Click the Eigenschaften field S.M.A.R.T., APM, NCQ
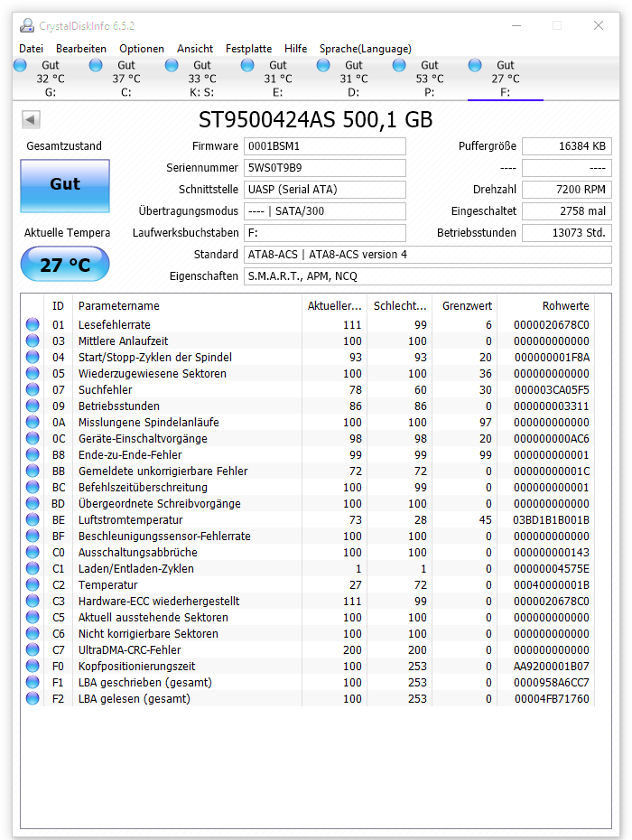This screenshot has height=840, width=632. click(x=427, y=276)
